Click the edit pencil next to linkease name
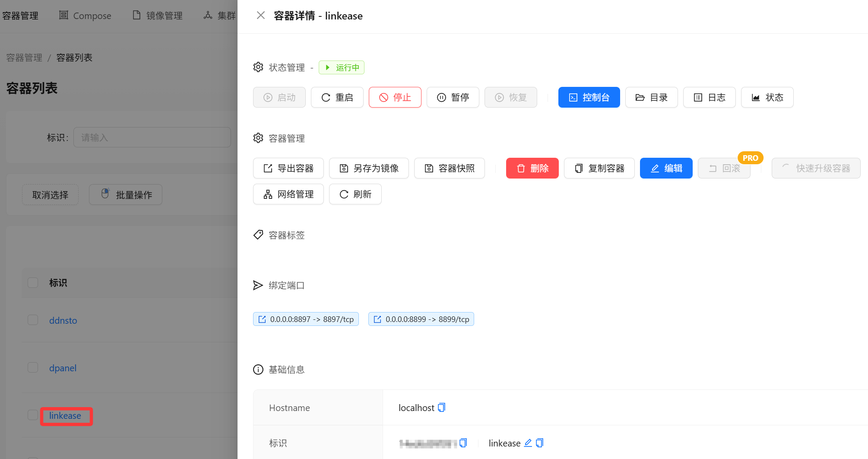Screen dimensions: 868x459 528,443
